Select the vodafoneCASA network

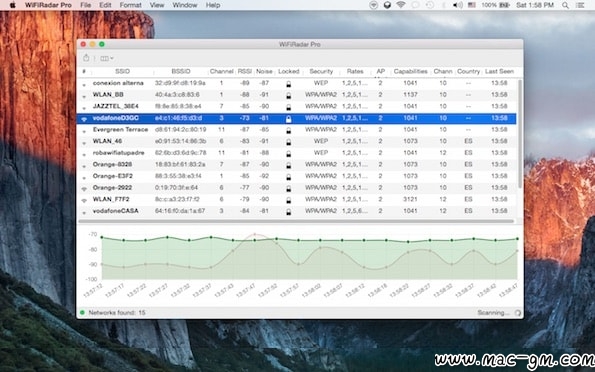click(x=296, y=211)
